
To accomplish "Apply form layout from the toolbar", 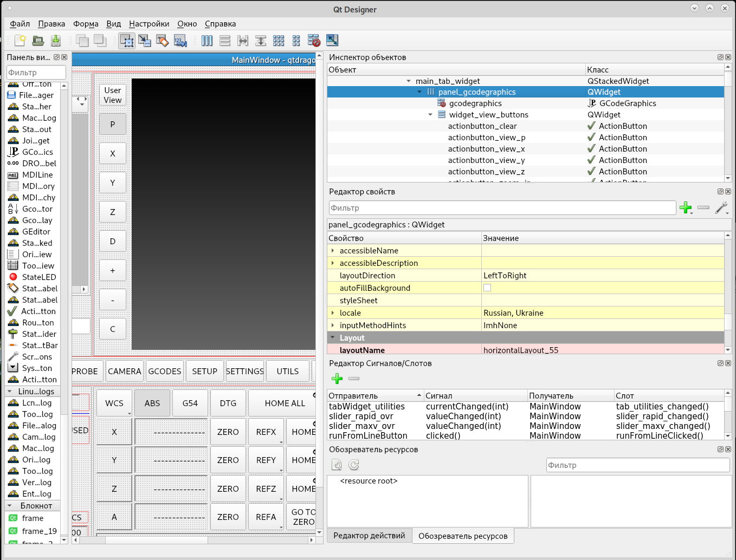I will click(x=296, y=40).
